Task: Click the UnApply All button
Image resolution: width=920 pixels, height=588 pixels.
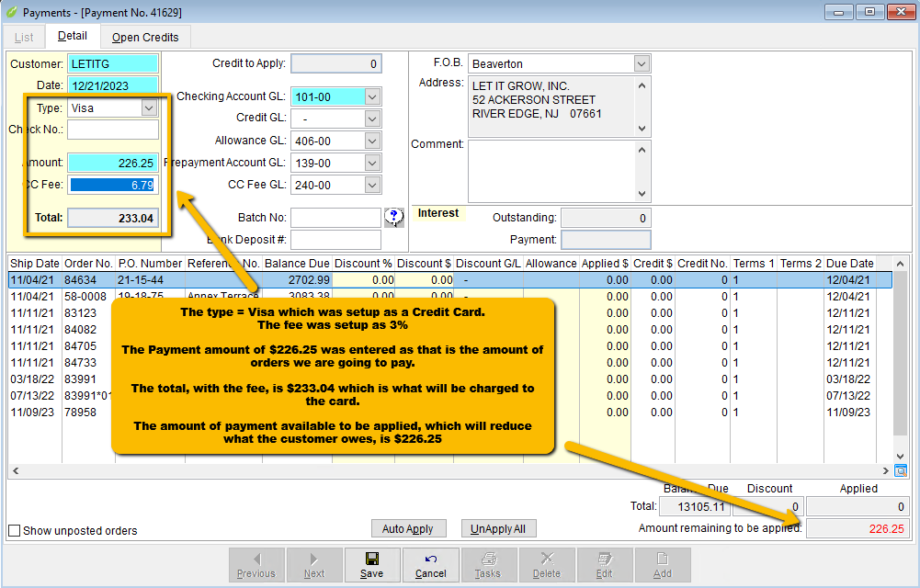Action: coord(497,529)
